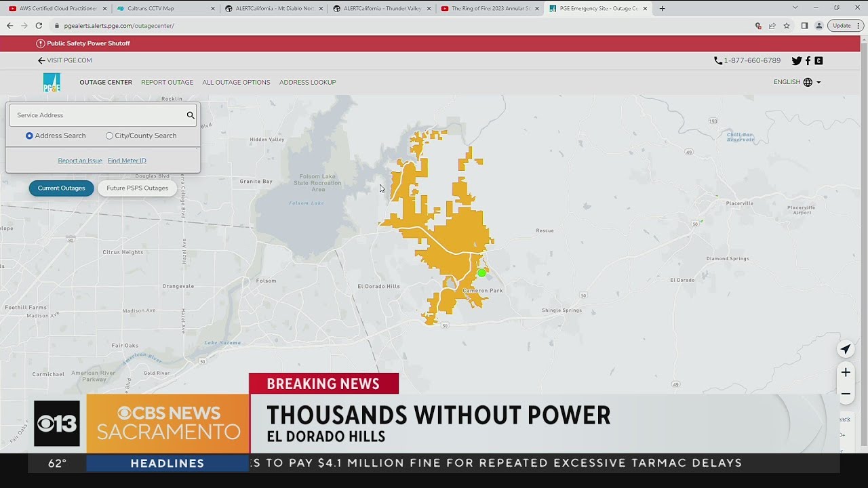Select Address Search radio button
This screenshot has height=488, width=868.
click(29, 136)
